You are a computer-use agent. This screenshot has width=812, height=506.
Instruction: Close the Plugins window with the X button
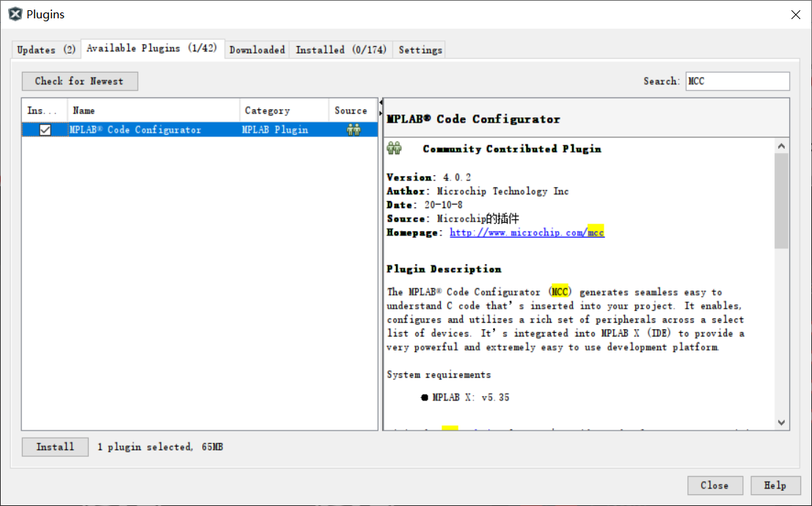[796, 15]
